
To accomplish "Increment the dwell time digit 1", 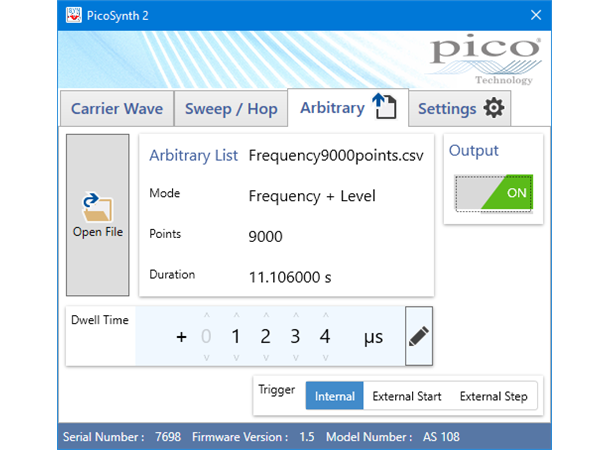I will (236, 315).
